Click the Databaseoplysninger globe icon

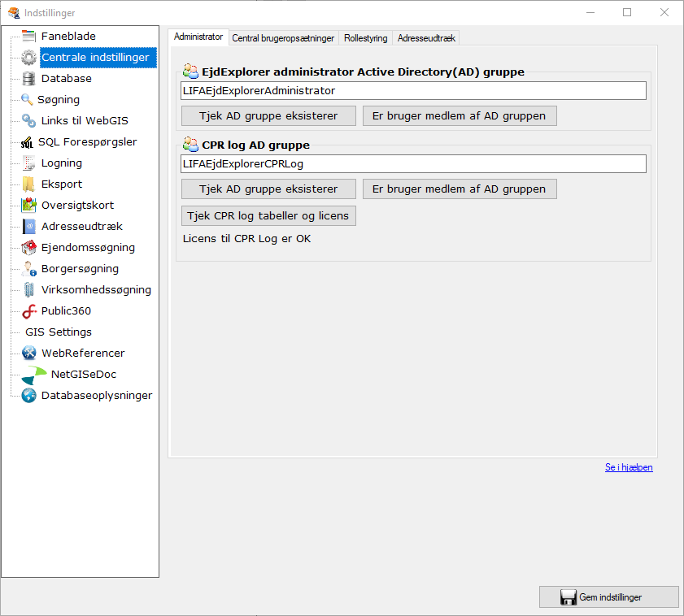click(x=29, y=396)
